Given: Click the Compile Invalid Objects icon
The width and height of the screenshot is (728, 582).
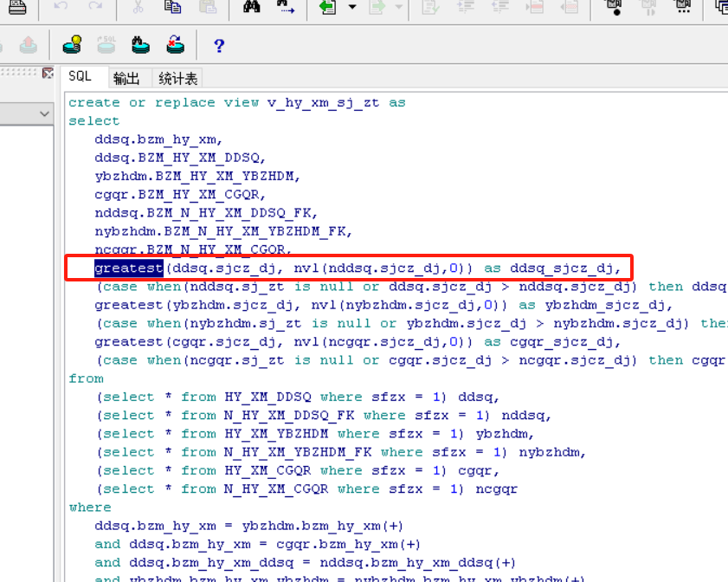Looking at the screenshot, I should click(x=175, y=44).
